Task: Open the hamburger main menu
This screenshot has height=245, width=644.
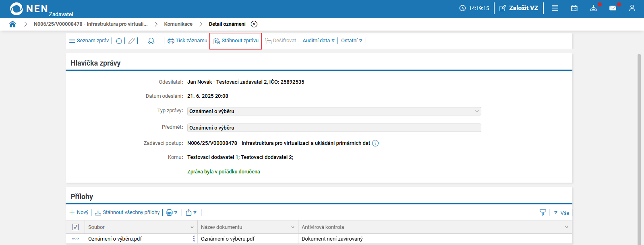Action: click(555, 8)
